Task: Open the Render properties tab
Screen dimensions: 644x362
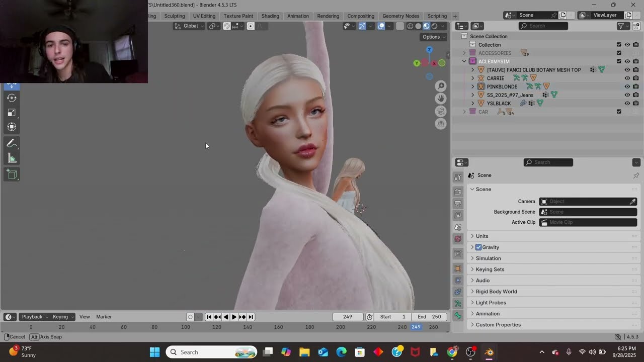Action: [x=458, y=192]
